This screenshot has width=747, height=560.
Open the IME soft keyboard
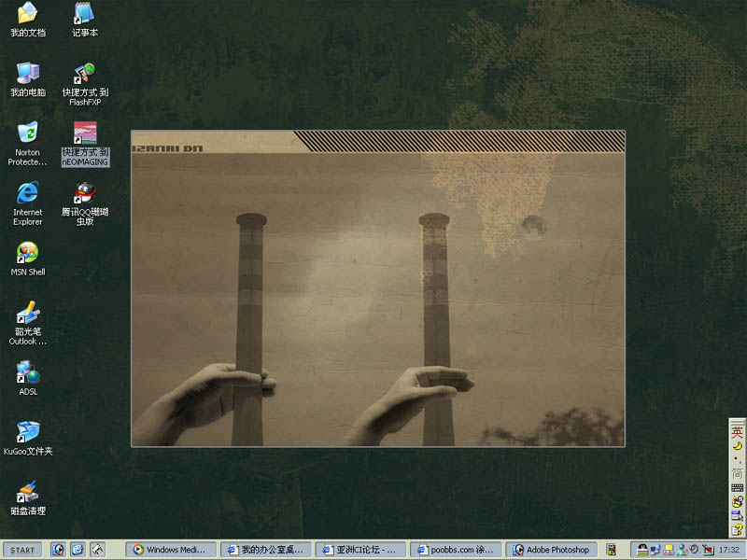[737, 487]
